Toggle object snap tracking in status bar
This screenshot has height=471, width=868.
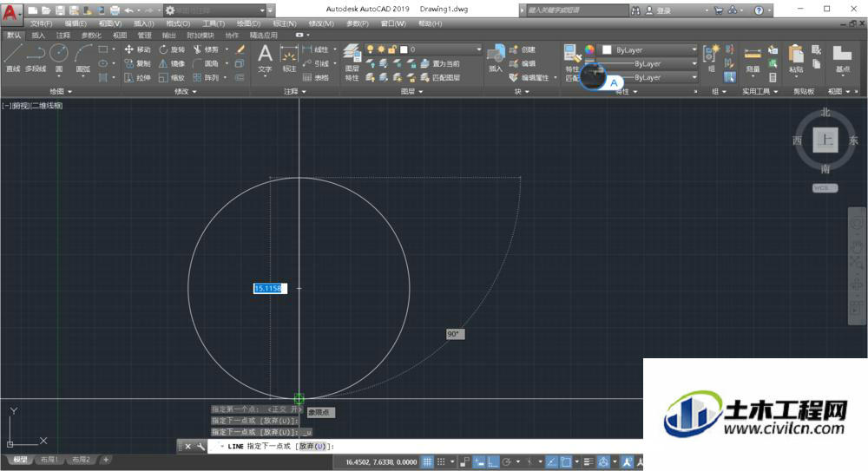click(552, 461)
